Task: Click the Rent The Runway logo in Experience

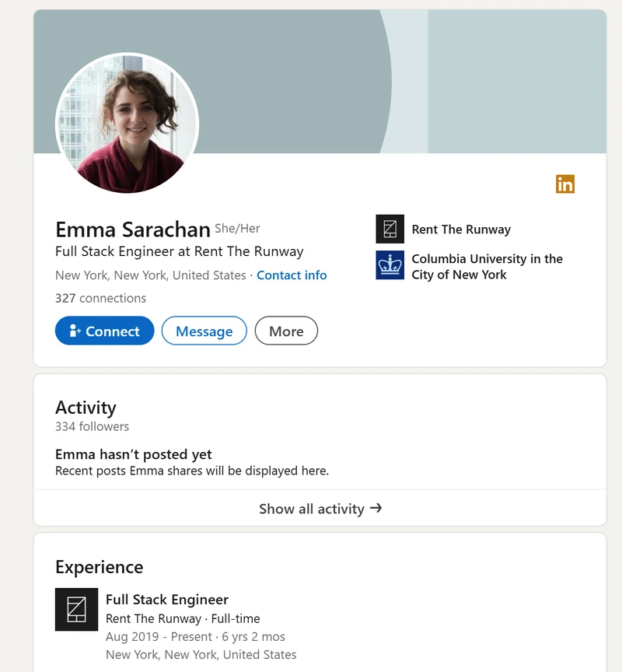Action: click(x=76, y=609)
